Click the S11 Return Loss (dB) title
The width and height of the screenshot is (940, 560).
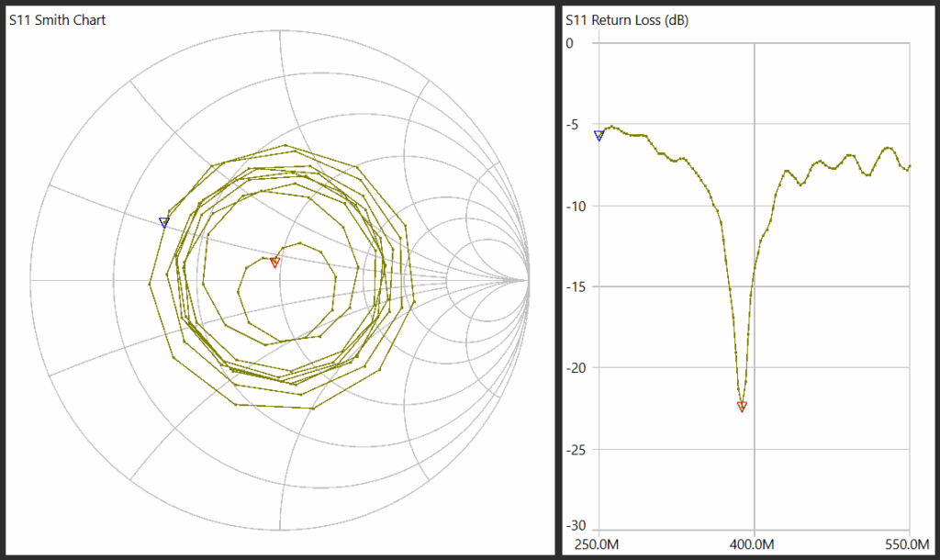pyautogui.click(x=627, y=19)
